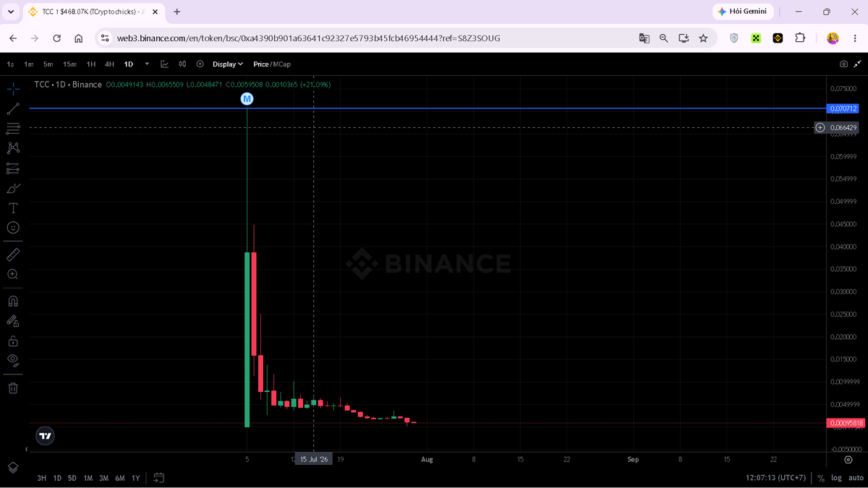Reload the page
The image size is (868, 488).
coord(56,38)
